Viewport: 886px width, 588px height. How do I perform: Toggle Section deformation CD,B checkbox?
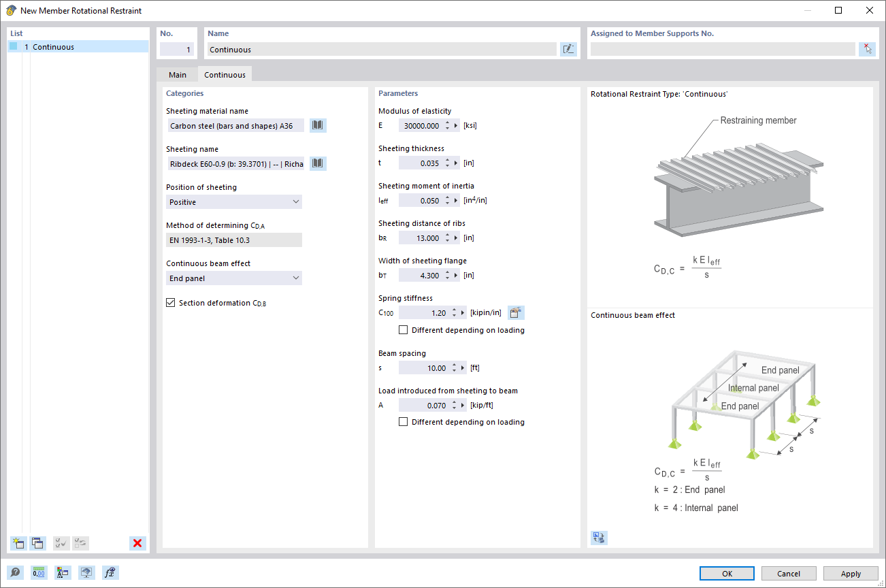pos(170,302)
